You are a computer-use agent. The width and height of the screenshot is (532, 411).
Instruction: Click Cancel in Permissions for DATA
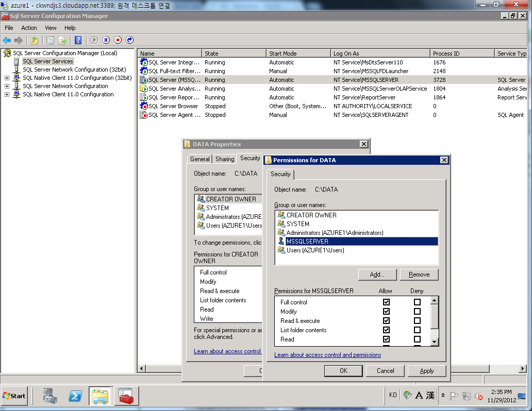coord(385,371)
